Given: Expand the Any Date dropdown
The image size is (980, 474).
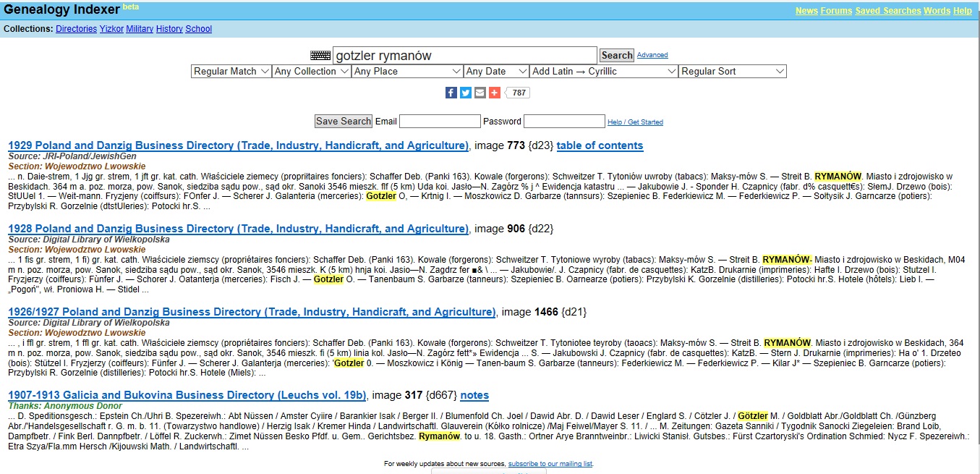Looking at the screenshot, I should point(496,72).
